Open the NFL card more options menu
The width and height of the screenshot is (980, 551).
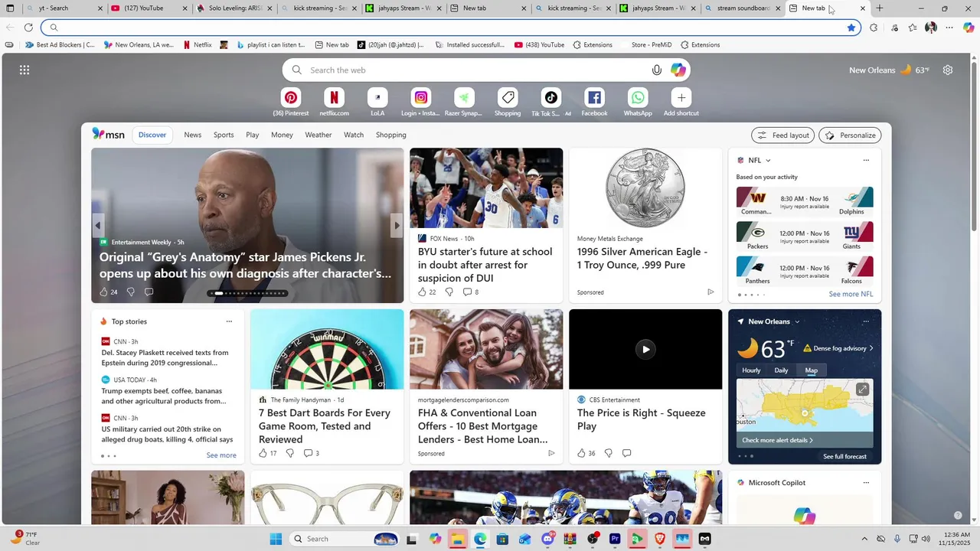[866, 161]
